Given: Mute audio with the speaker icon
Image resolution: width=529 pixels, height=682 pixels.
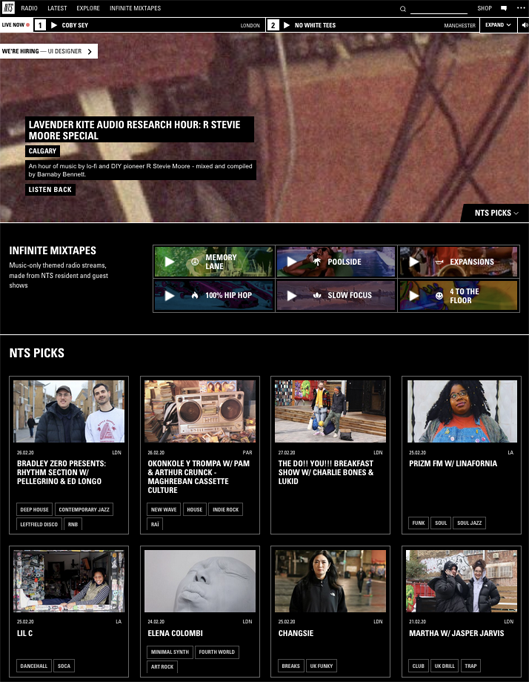Looking at the screenshot, I should [x=524, y=25].
